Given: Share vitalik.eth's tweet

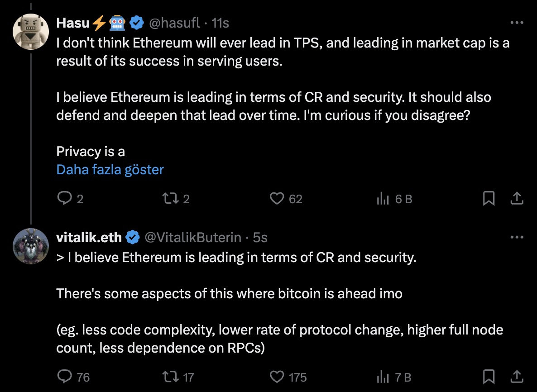Looking at the screenshot, I should 517,376.
